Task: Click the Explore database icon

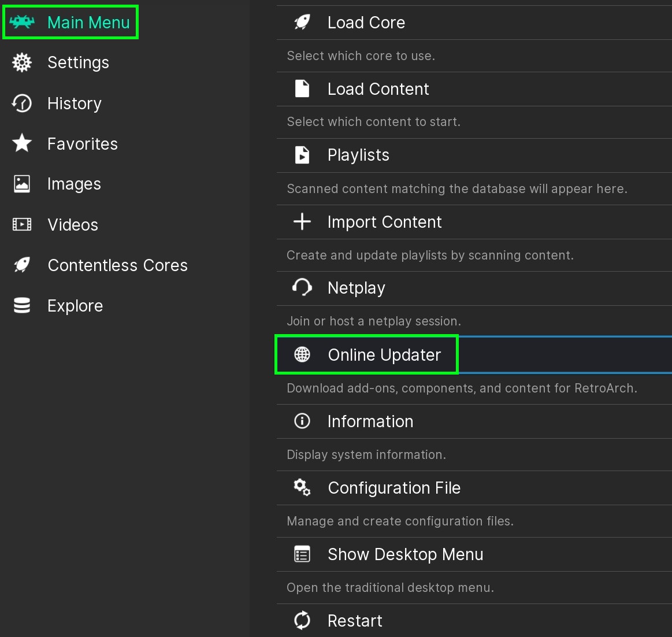Action: [22, 305]
